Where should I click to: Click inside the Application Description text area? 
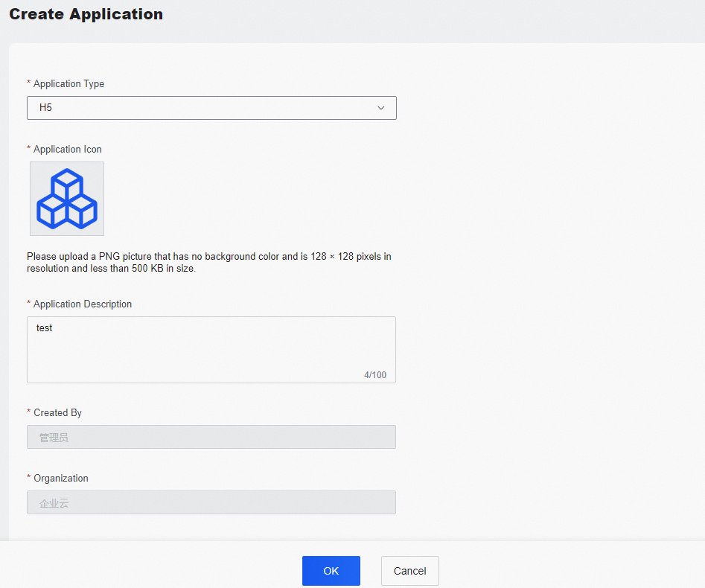coord(211,346)
